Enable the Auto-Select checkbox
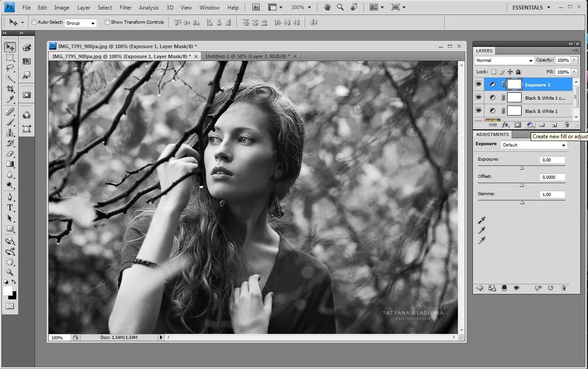 [x=34, y=22]
